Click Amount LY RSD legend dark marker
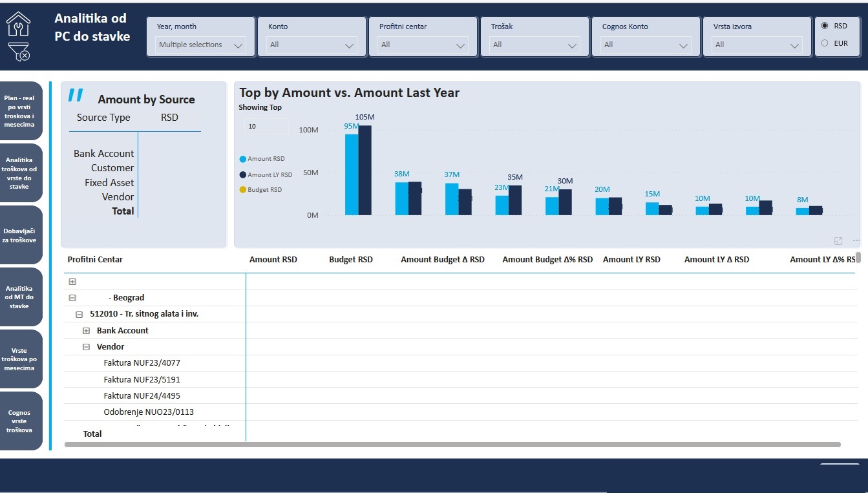The image size is (868, 493). pyautogui.click(x=242, y=175)
